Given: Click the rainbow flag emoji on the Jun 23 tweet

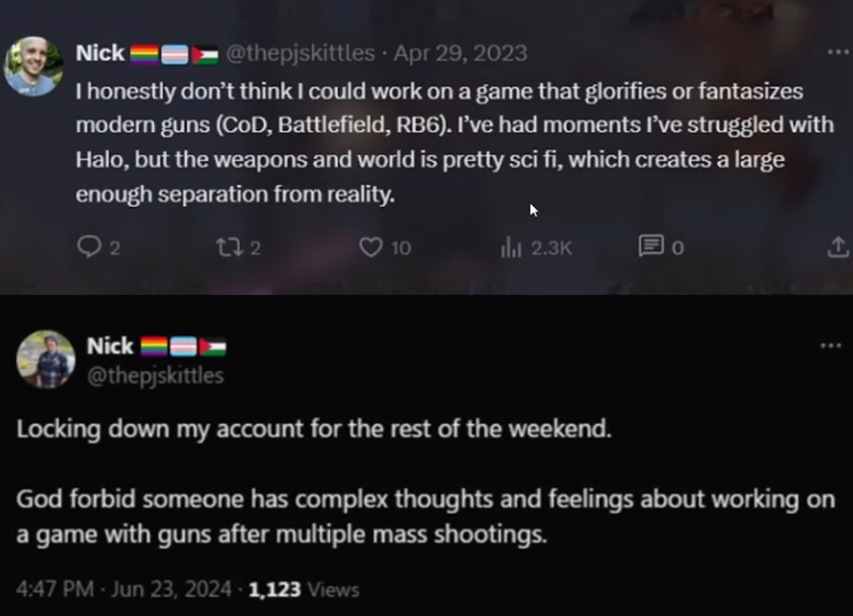Looking at the screenshot, I should coord(154,347).
